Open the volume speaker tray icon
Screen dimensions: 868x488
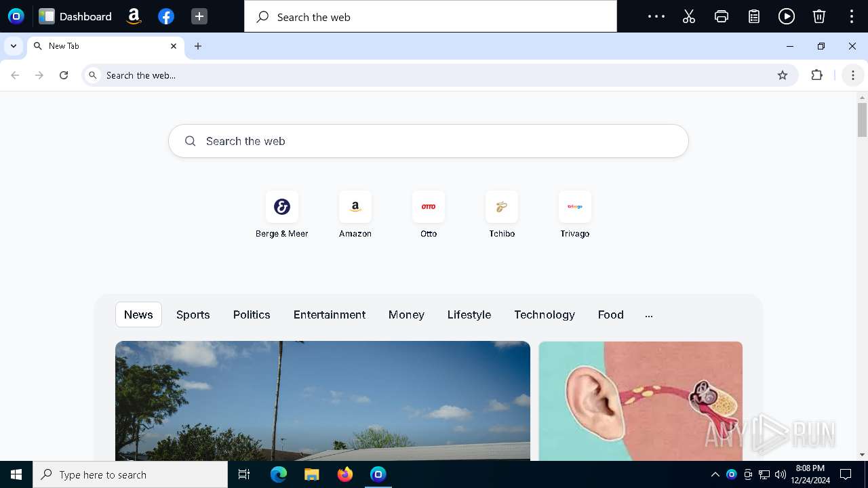781,474
